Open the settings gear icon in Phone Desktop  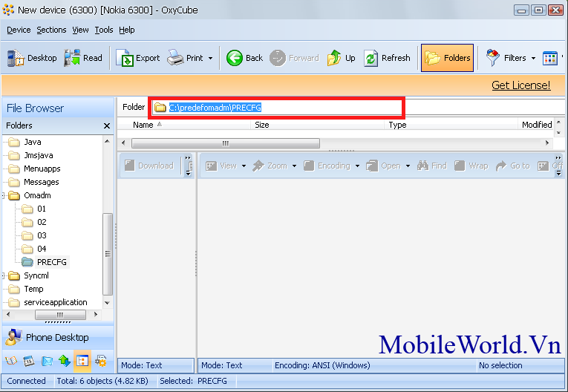pos(101,362)
